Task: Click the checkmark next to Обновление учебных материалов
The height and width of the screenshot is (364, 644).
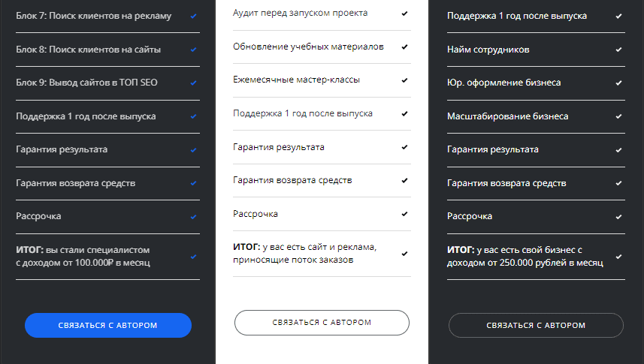Action: (404, 47)
